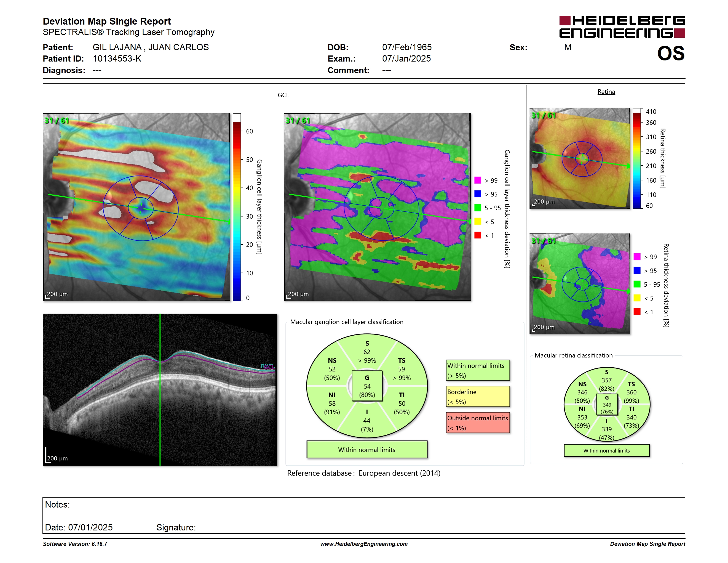Select the DOB value 07/Feb/1965
This screenshot has height=563, width=728.
pyautogui.click(x=407, y=47)
